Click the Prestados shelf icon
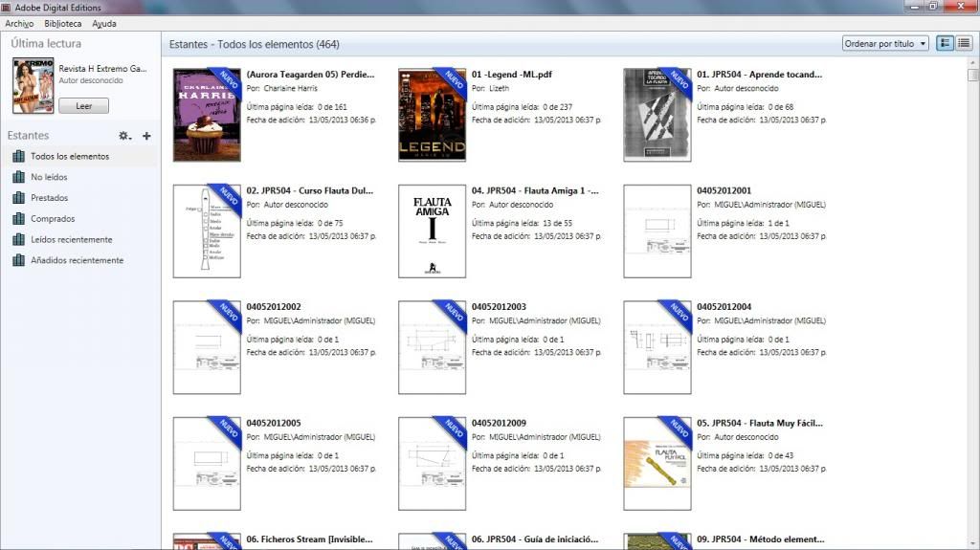 19,197
